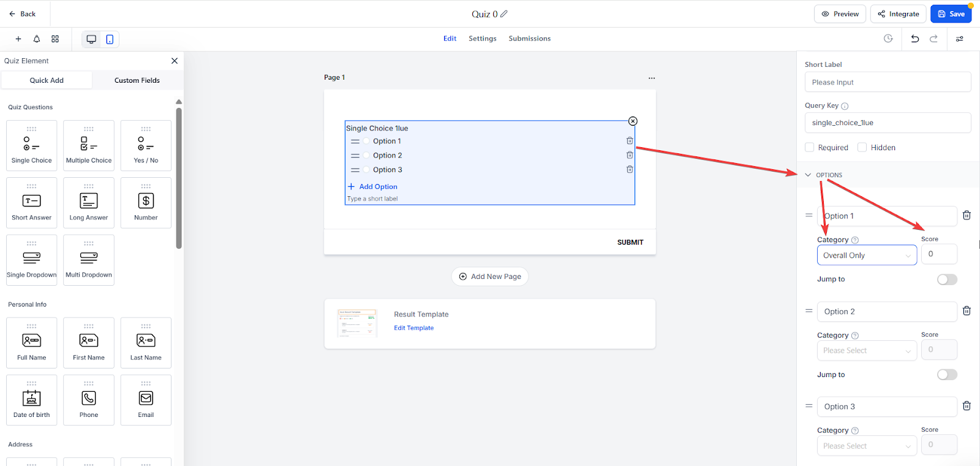Screen dimensions: 980x466
Task: Check the Hidden checkbox
Action: pos(862,147)
